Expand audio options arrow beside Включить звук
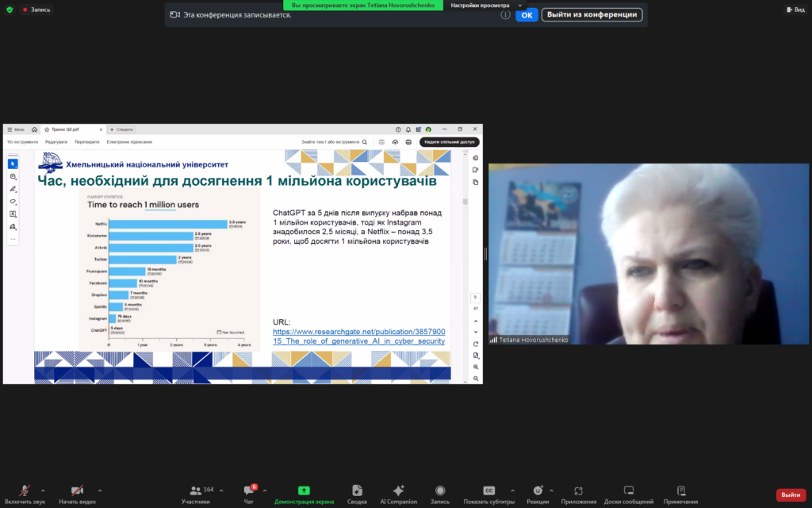The image size is (812, 508). click(x=43, y=491)
